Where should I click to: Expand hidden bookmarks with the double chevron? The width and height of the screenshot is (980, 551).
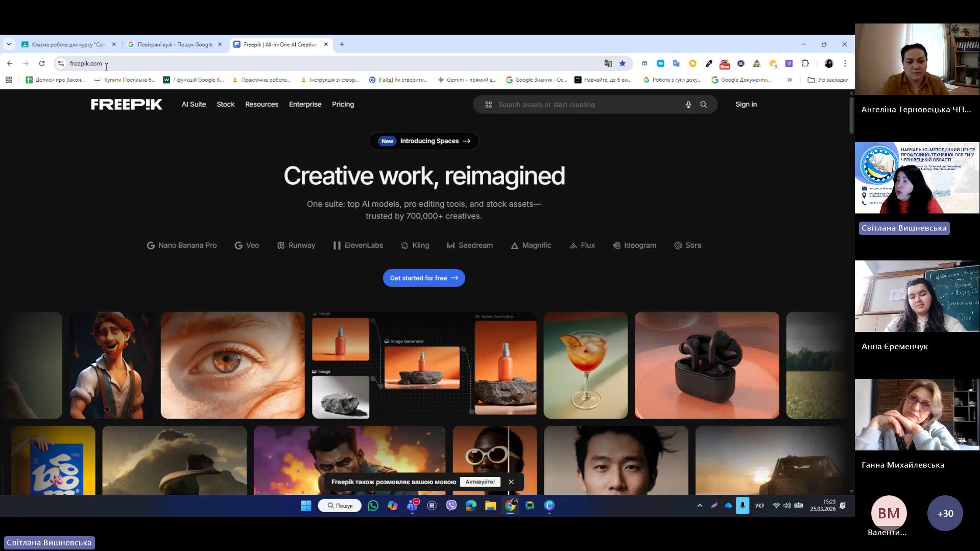pos(789,80)
